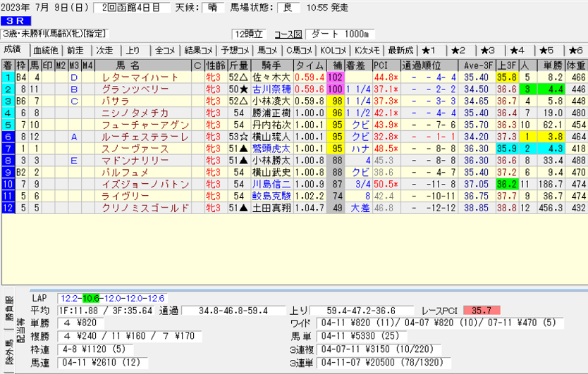Switch to the 血統他 tab
Screen dimensions: 588x374
[45, 50]
